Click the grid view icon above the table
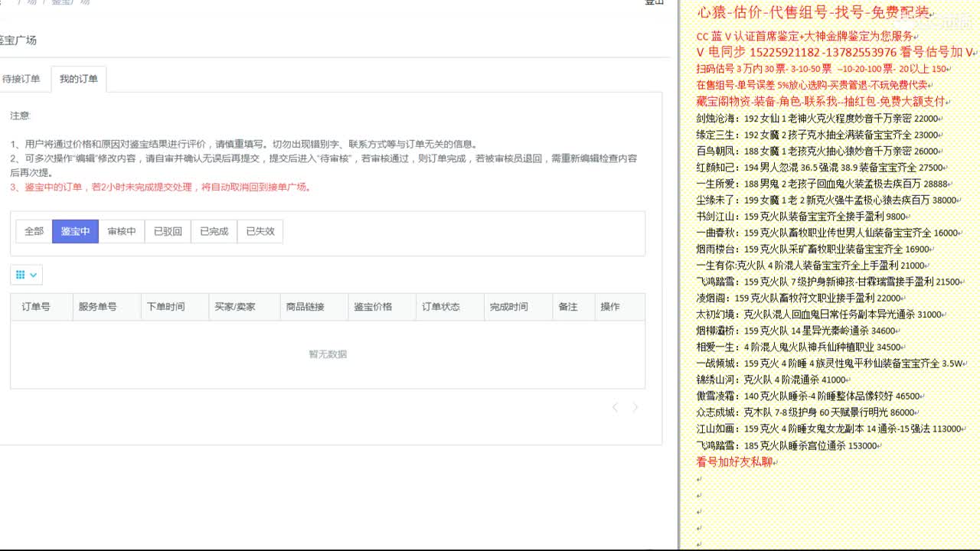This screenshot has height=551, width=980. 21,274
